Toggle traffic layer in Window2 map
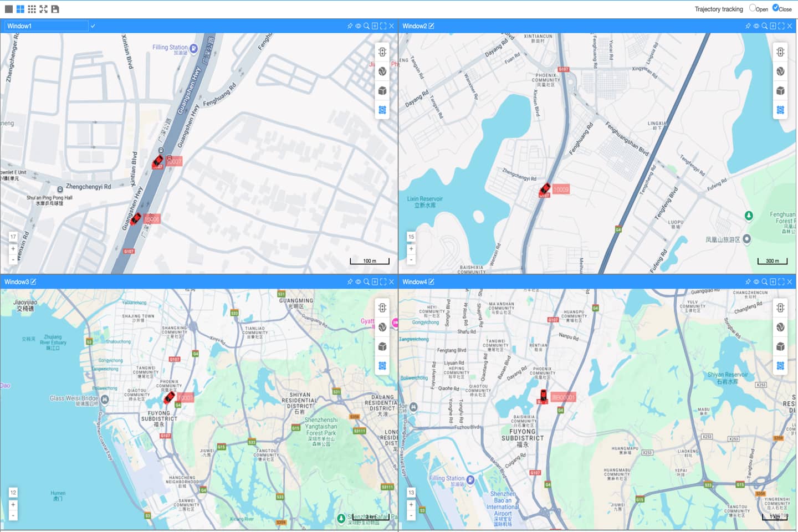The height and width of the screenshot is (532, 798). [780, 52]
